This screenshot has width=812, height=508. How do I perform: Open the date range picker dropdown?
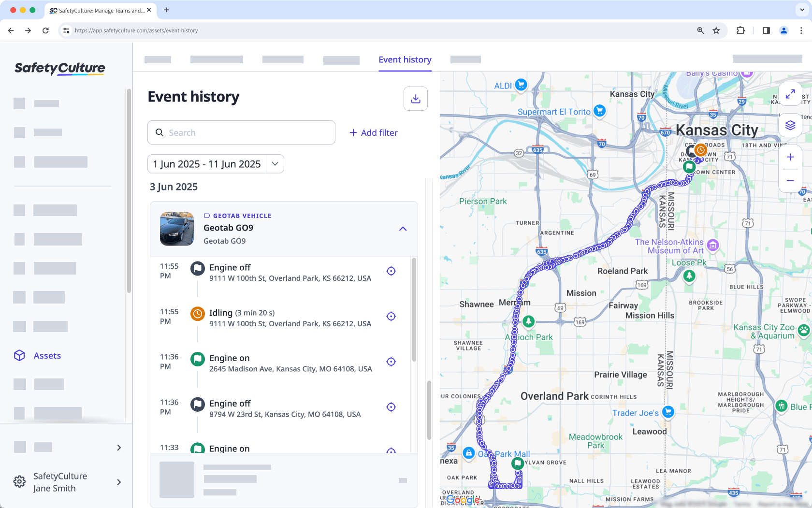[x=275, y=164]
